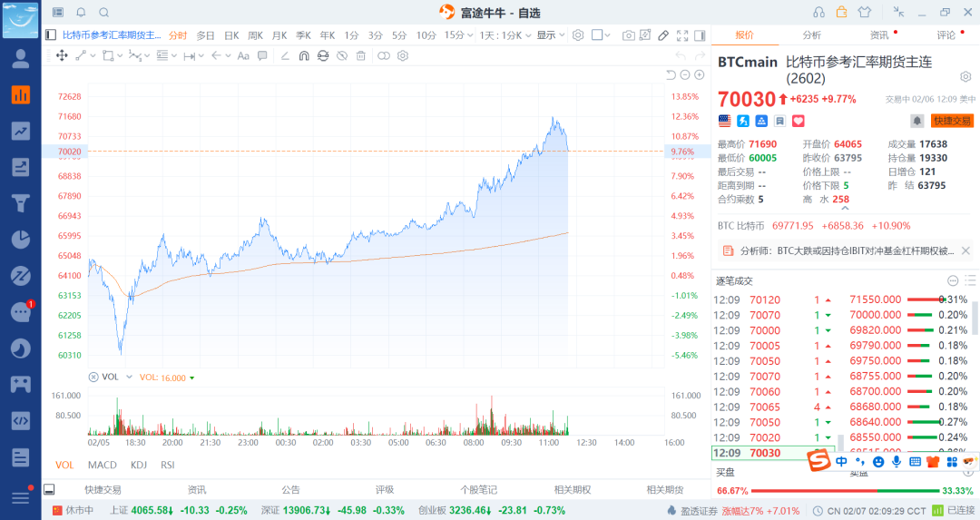Expand the rectangle shape tool dropdown
Screen dimensions: 980x520
coord(120,55)
